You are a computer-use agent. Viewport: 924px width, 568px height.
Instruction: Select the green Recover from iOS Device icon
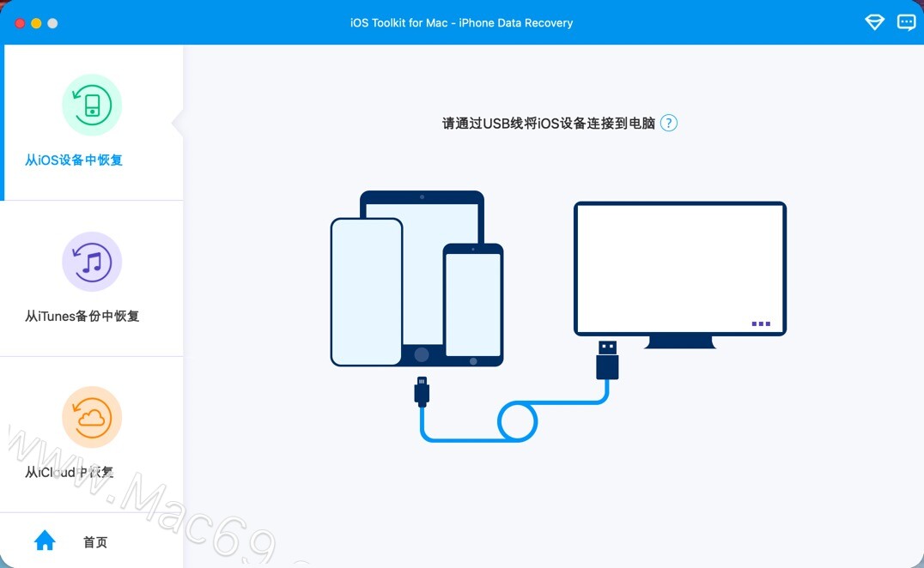(92, 105)
